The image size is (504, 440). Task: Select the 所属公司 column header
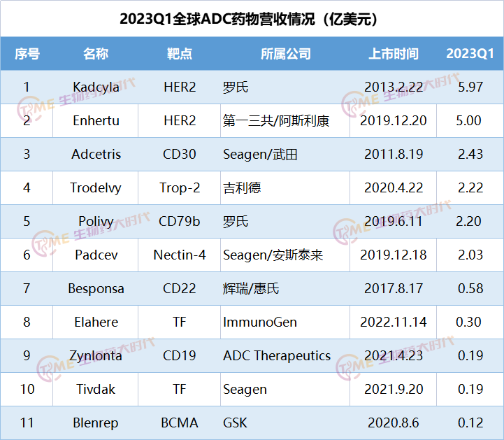tap(285, 54)
